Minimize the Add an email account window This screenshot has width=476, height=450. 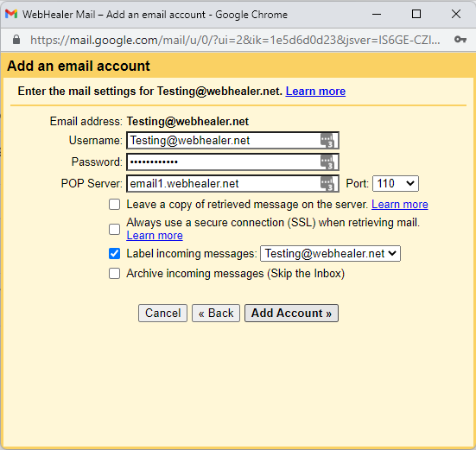pyautogui.click(x=377, y=14)
